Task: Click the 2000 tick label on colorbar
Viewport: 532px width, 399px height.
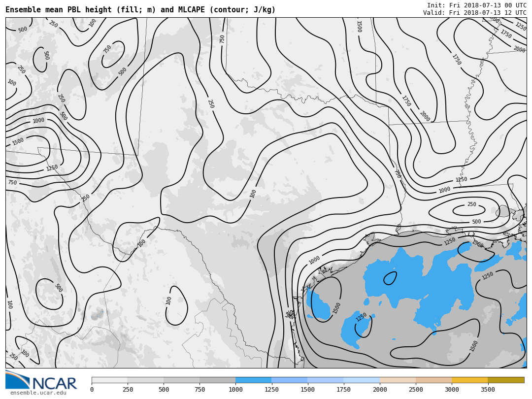Action: (x=380, y=390)
